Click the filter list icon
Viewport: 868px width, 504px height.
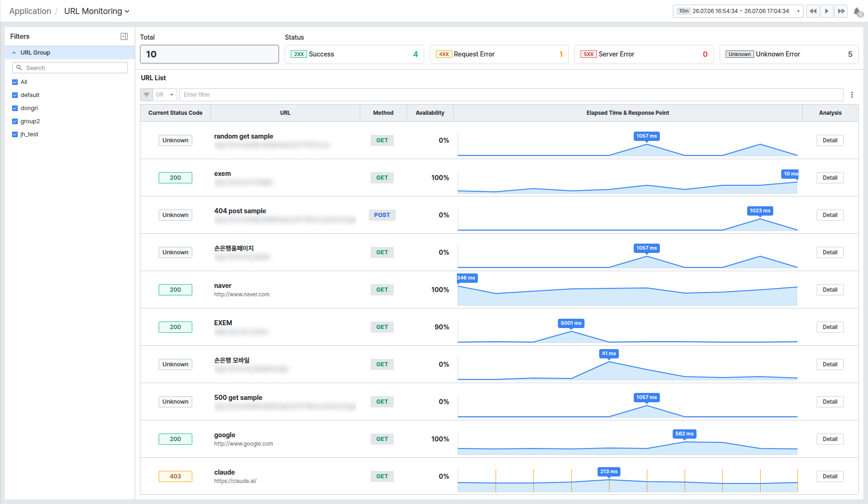point(147,95)
